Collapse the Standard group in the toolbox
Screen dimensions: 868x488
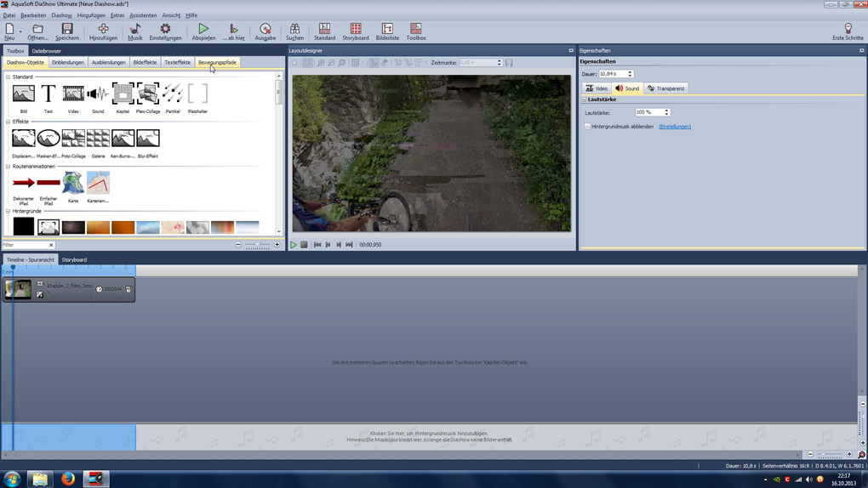[9, 77]
